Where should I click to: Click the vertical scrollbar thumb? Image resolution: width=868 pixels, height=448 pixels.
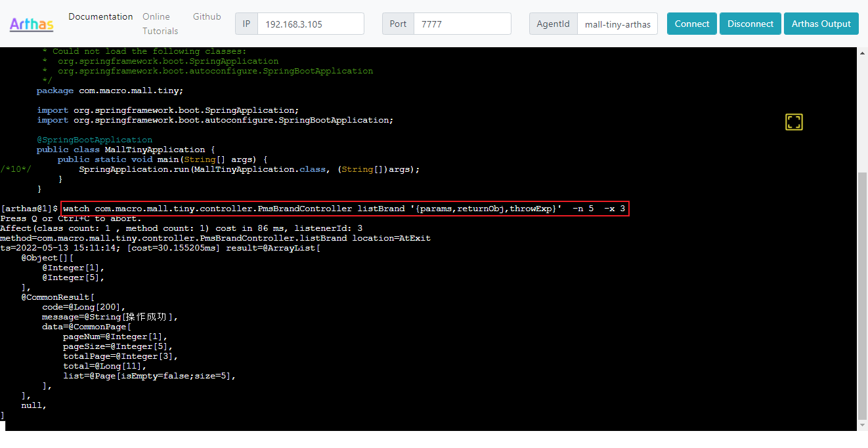tap(863, 295)
